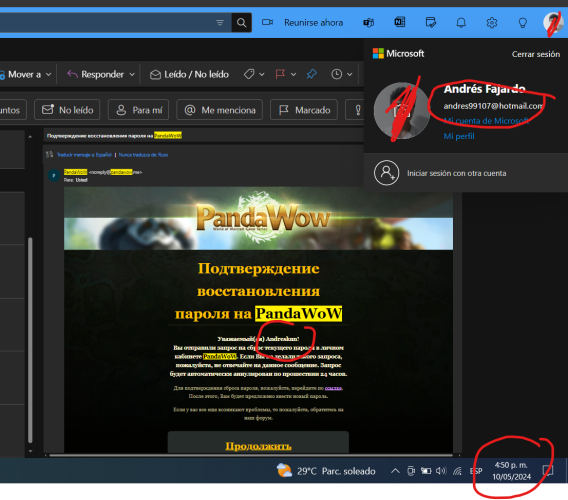Click Cerrar sesión link
This screenshot has height=500, width=568.
(536, 54)
